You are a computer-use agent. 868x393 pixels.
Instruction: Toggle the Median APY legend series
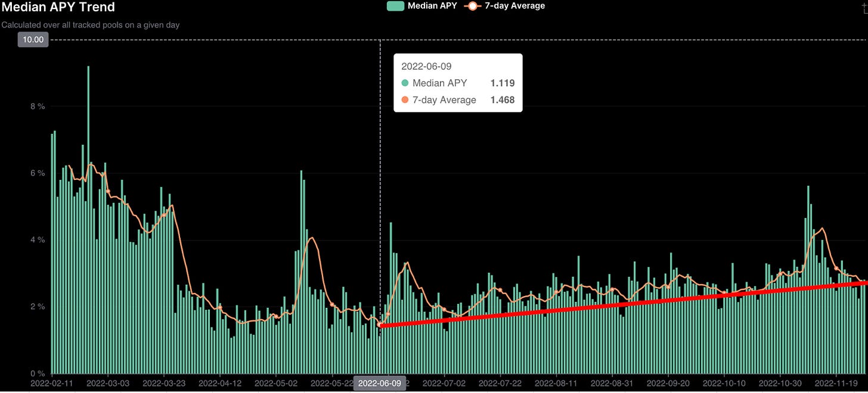click(433, 6)
